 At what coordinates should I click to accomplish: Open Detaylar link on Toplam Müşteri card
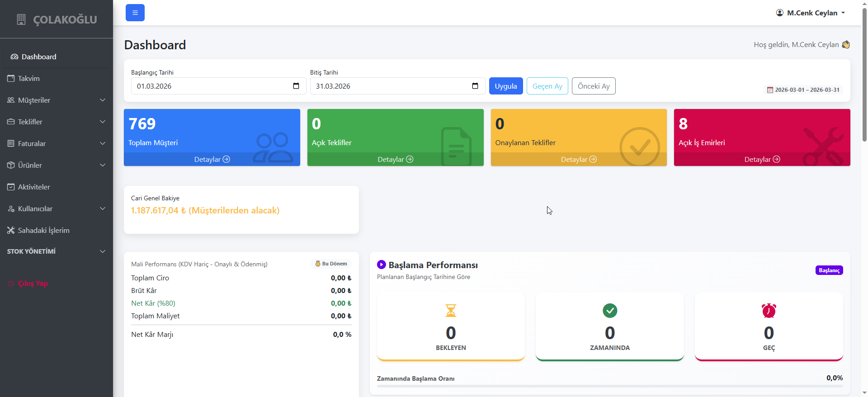[212, 159]
